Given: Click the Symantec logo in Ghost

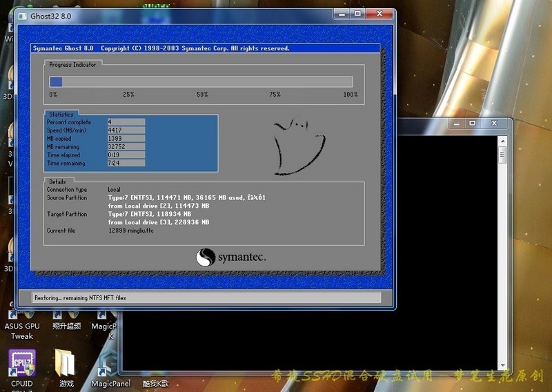Looking at the screenshot, I should (x=231, y=257).
